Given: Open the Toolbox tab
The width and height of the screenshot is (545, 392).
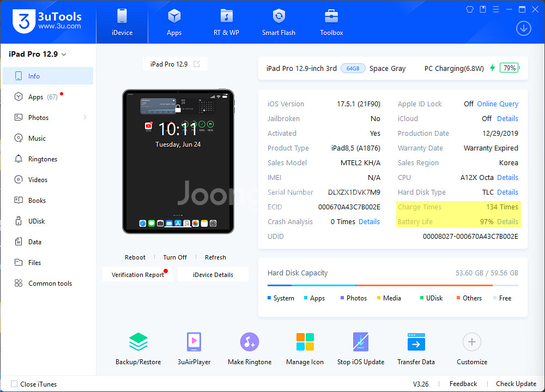Looking at the screenshot, I should click(331, 22).
